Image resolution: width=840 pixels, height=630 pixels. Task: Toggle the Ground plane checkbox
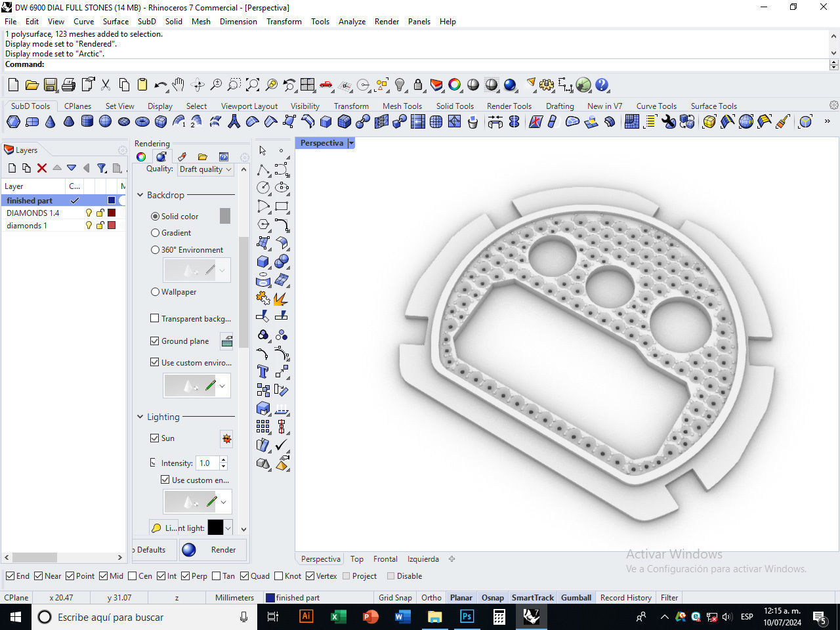(155, 341)
